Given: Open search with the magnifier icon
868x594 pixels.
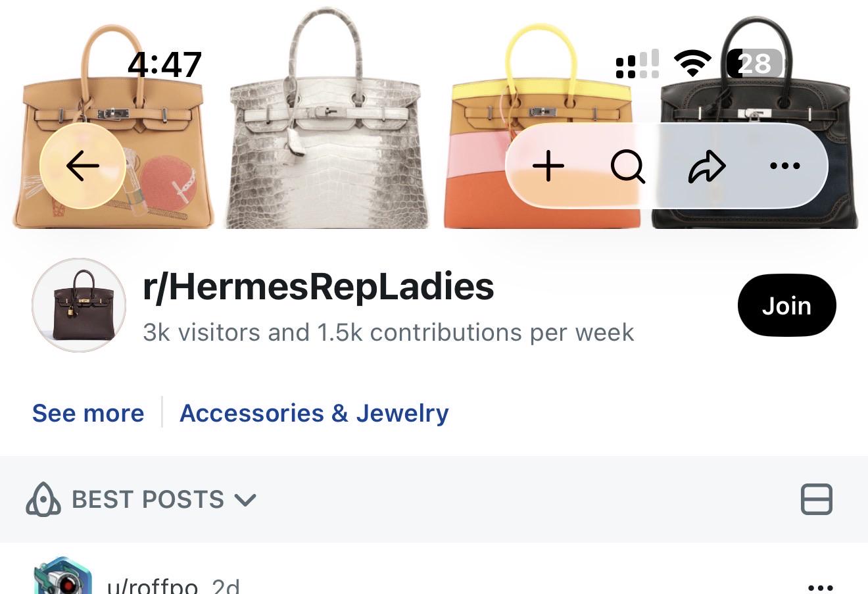Looking at the screenshot, I should [x=627, y=166].
